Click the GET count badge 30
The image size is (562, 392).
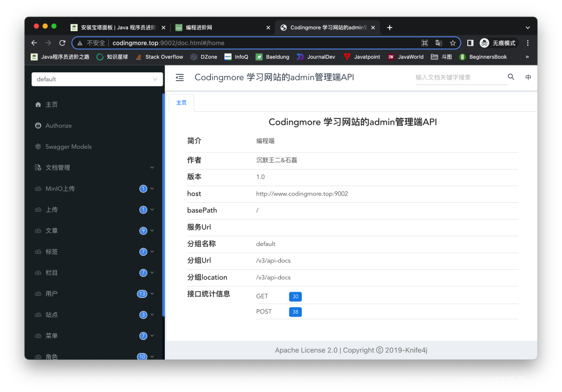tap(296, 296)
